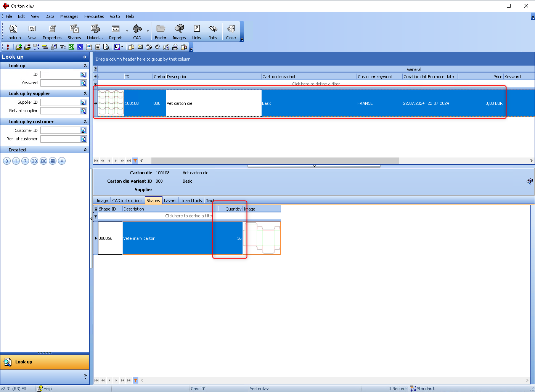Open the Favourites menu

tap(94, 16)
